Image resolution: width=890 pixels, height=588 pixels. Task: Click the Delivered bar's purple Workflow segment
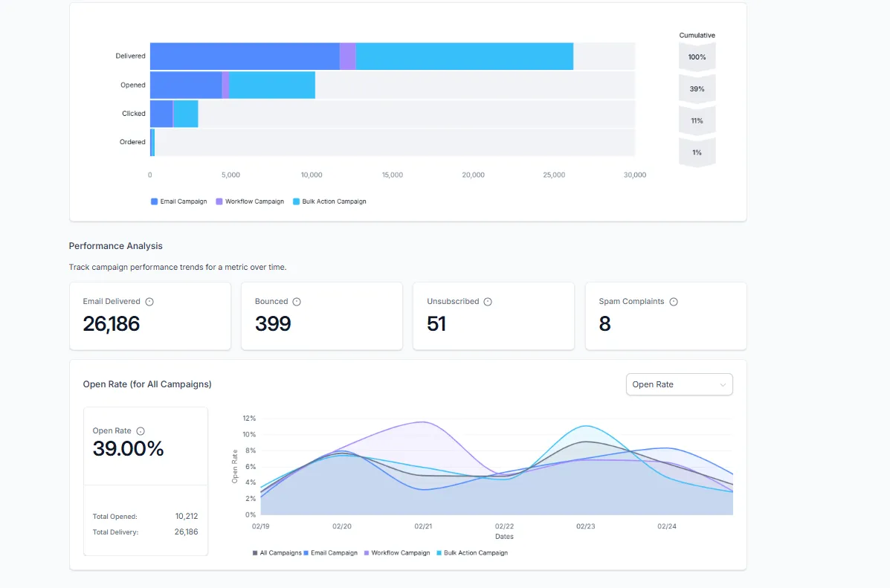348,56
